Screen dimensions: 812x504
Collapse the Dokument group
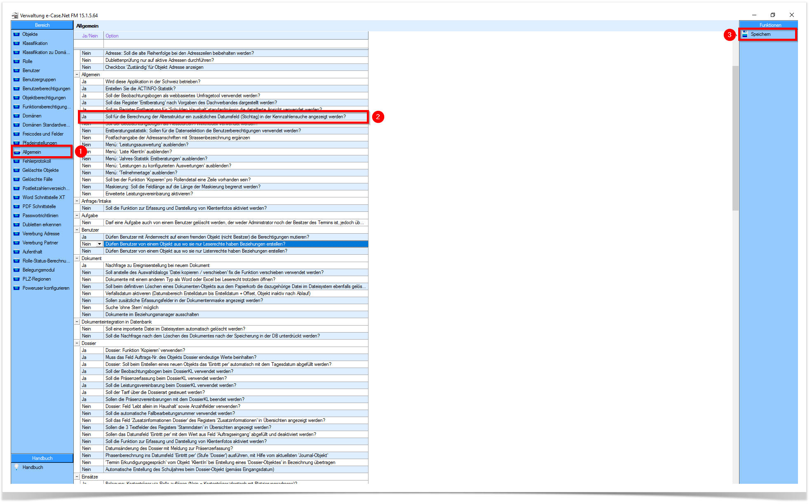coord(77,258)
